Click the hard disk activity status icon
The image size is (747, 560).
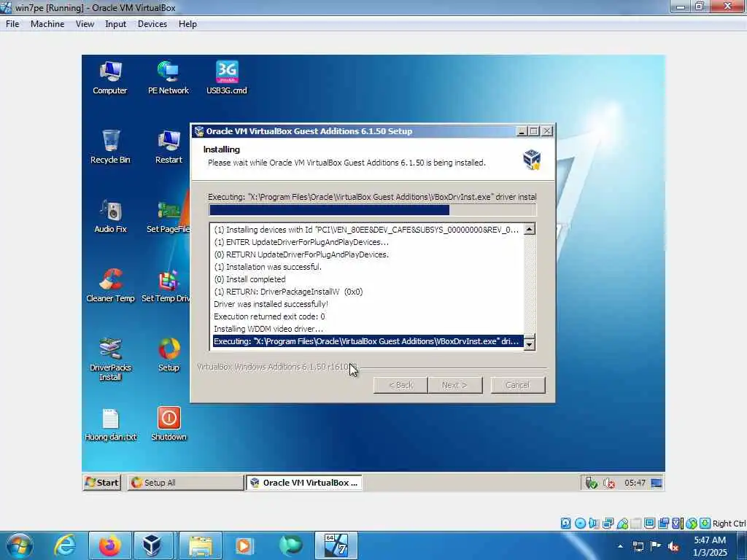(565, 524)
